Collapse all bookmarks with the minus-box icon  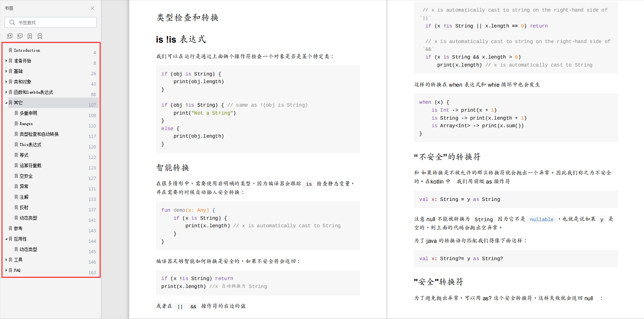pos(20,36)
